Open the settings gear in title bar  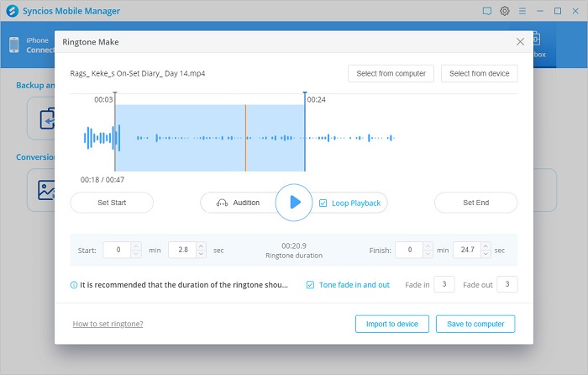coord(505,11)
